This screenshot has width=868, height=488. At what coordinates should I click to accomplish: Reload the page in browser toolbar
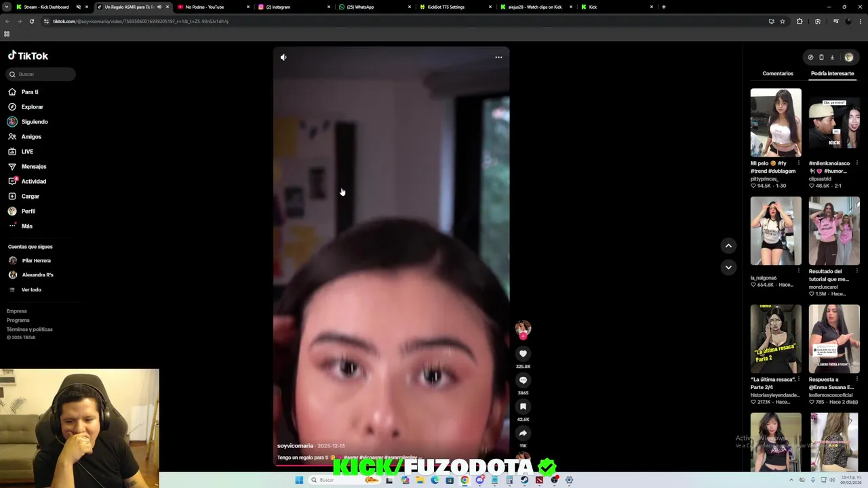31,21
